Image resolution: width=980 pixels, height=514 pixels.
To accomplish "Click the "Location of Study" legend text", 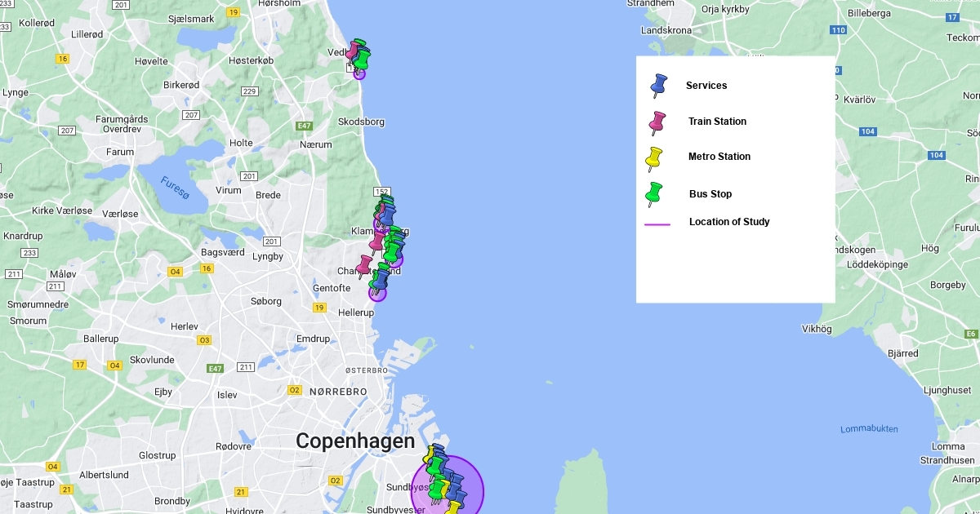I will pos(728,222).
